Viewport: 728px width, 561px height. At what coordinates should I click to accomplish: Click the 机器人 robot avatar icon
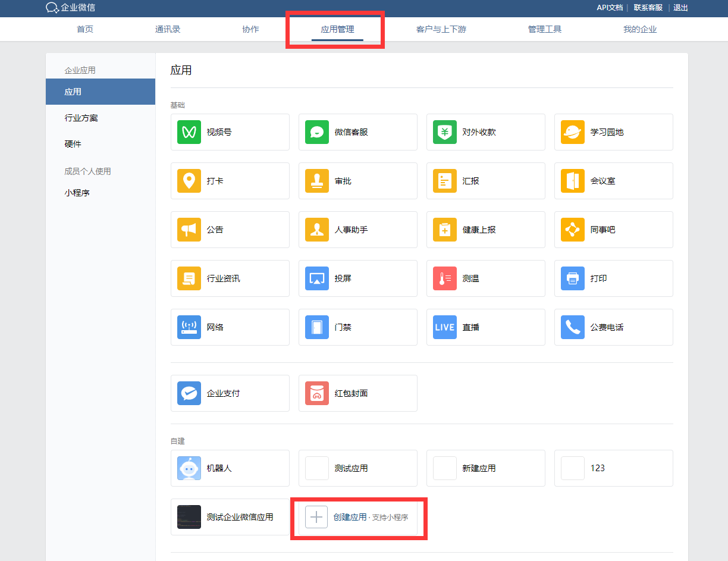coord(189,468)
